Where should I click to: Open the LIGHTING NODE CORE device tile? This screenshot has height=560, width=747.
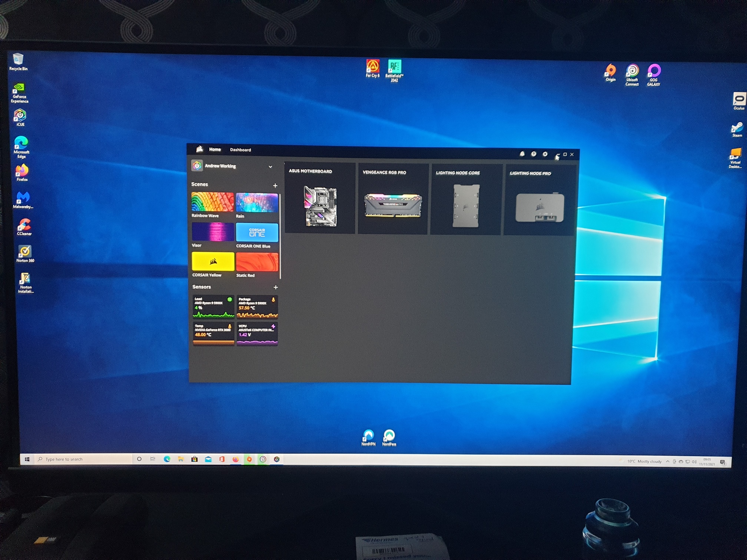point(466,200)
